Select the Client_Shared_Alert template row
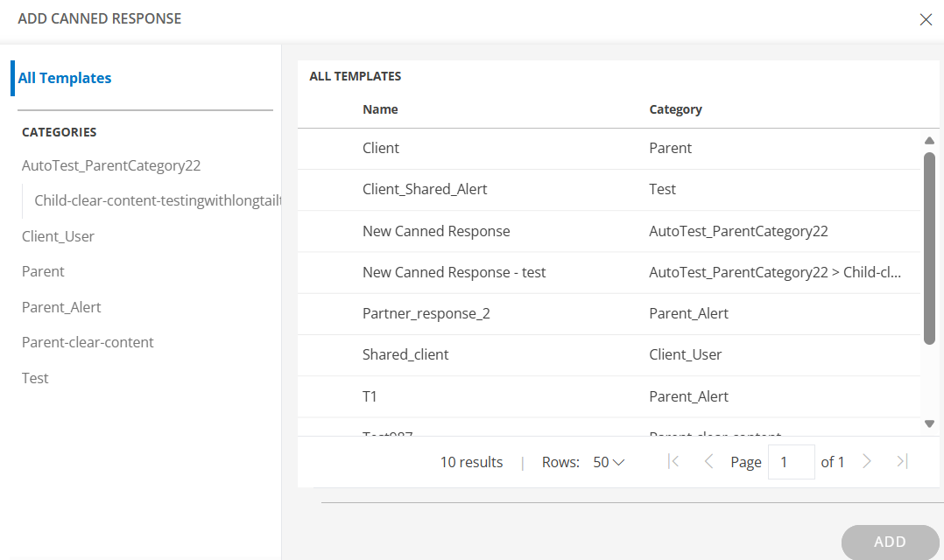The height and width of the screenshot is (560, 944). tap(425, 189)
